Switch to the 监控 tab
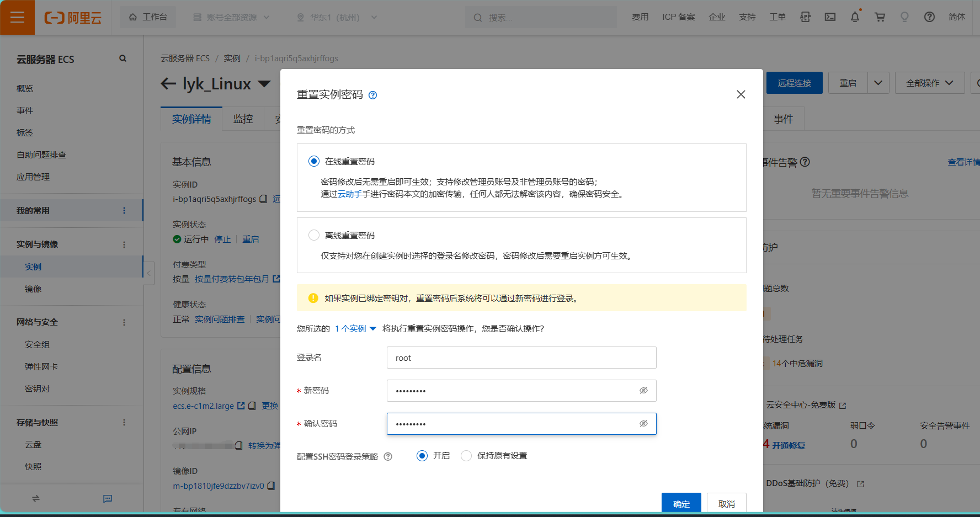Viewport: 980px width, 517px height. [x=243, y=119]
